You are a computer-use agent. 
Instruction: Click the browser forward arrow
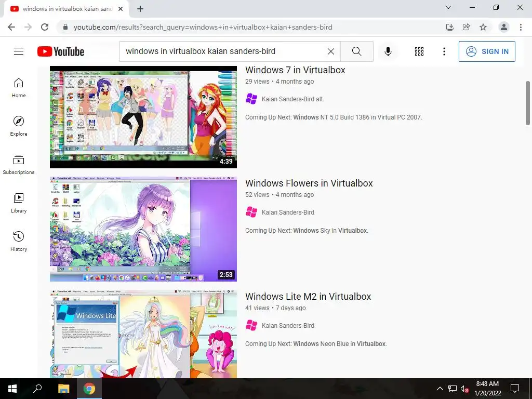pos(28,27)
